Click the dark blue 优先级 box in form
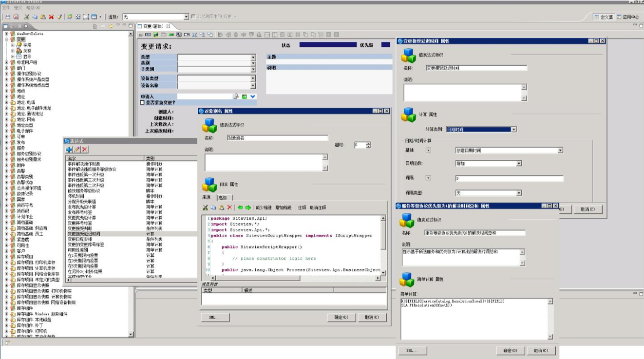The width and height of the screenshot is (644, 359). [385, 45]
